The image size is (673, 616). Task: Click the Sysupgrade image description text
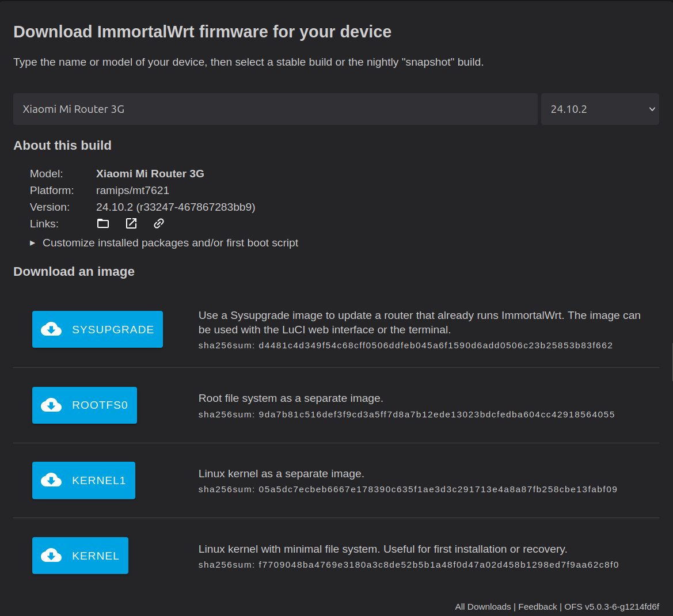tap(419, 322)
